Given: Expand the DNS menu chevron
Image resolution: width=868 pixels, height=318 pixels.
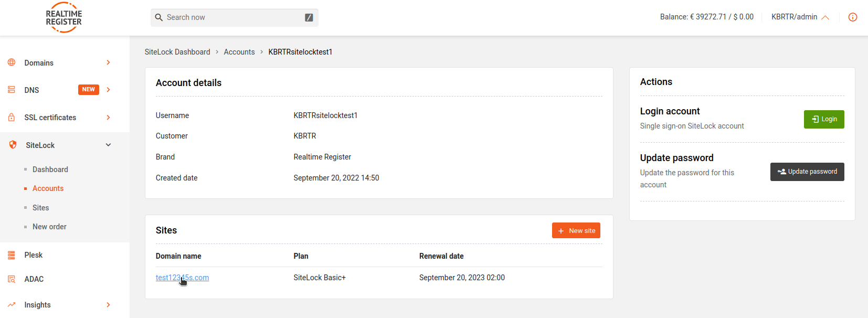Looking at the screenshot, I should coord(109,90).
